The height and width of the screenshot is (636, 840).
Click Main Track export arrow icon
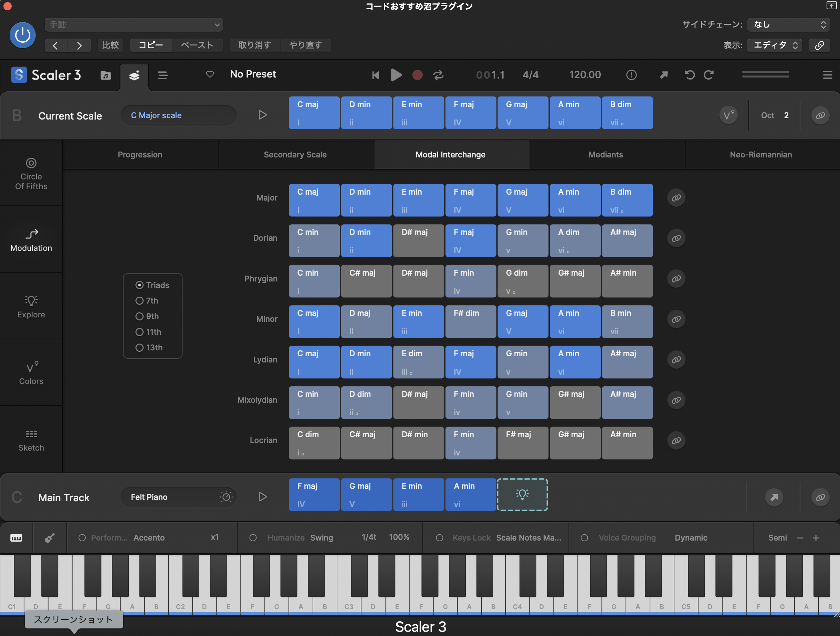pyautogui.click(x=774, y=497)
